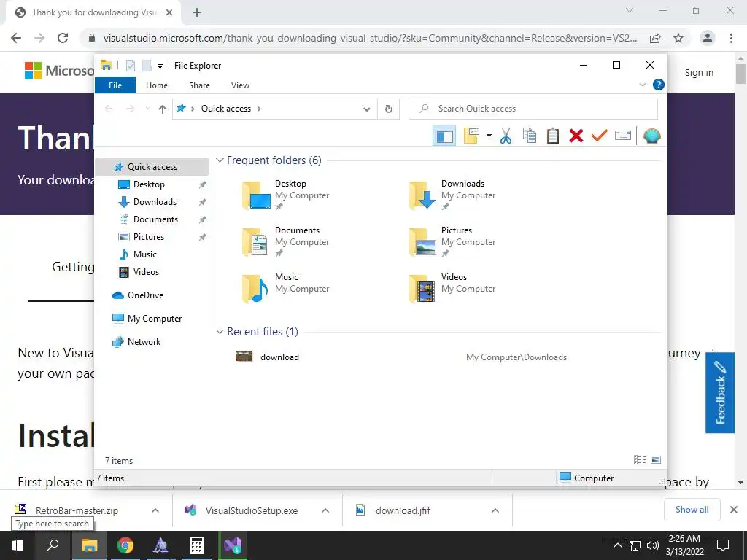Select Pictures in the navigation pane

(x=148, y=237)
